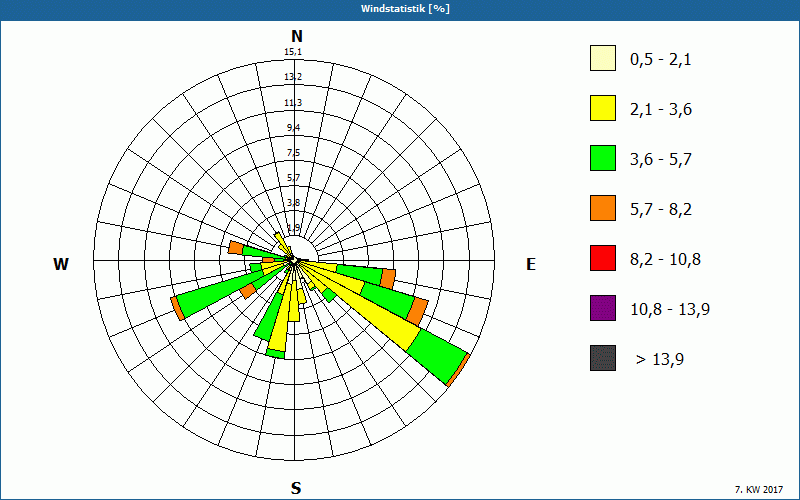
Task: Click the red 8,2 - 10,8 legend swatch
Action: (x=603, y=258)
